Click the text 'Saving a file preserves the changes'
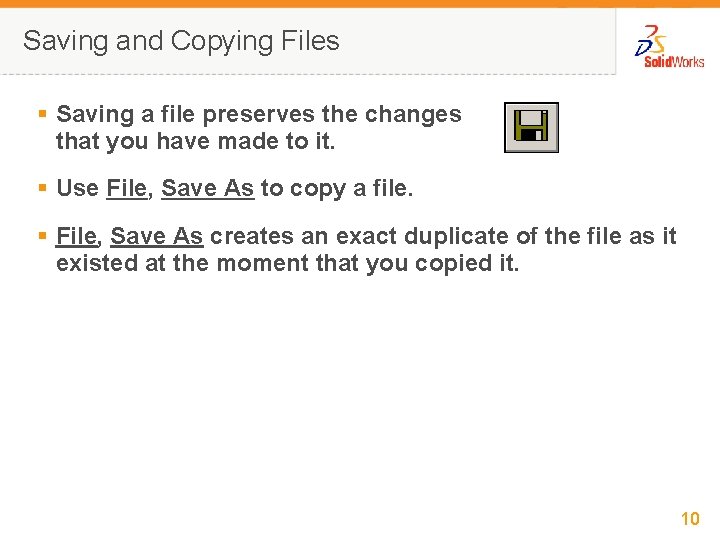 [x=259, y=114]
